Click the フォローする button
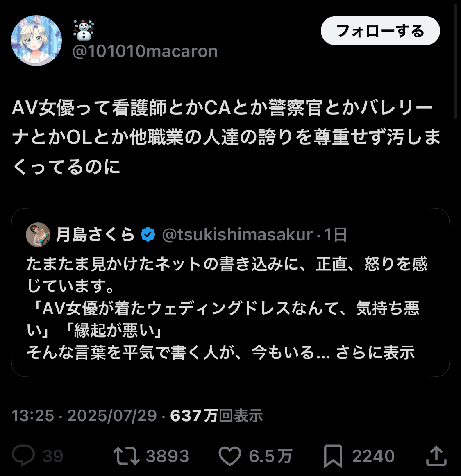Viewport: 461px width, 476px height. coord(380,31)
